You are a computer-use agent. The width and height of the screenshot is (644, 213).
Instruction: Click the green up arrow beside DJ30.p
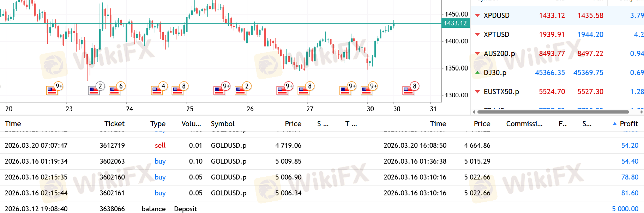[x=477, y=73]
